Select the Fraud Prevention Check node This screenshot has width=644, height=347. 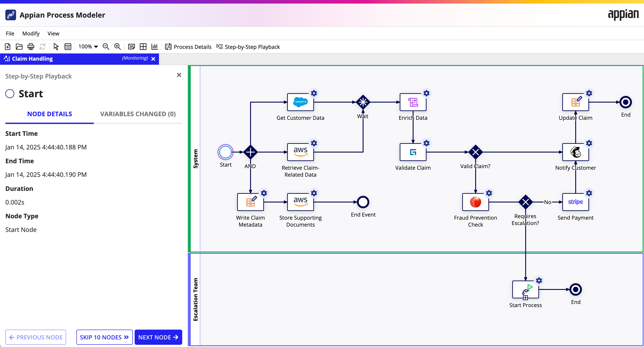tap(475, 202)
